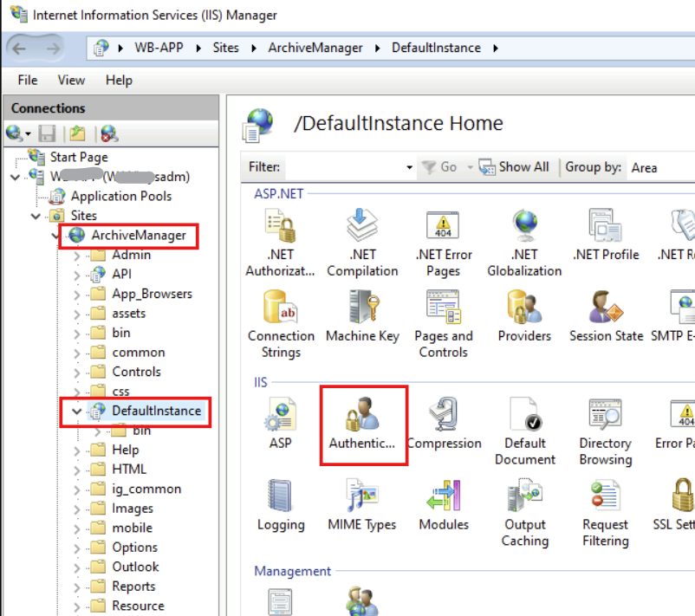Select DefaultInstance application in tree
The image size is (695, 616).
[x=157, y=411]
